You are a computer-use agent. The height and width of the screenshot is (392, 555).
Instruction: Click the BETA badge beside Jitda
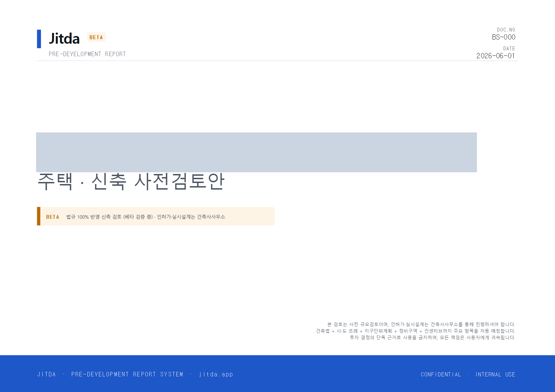(x=96, y=37)
